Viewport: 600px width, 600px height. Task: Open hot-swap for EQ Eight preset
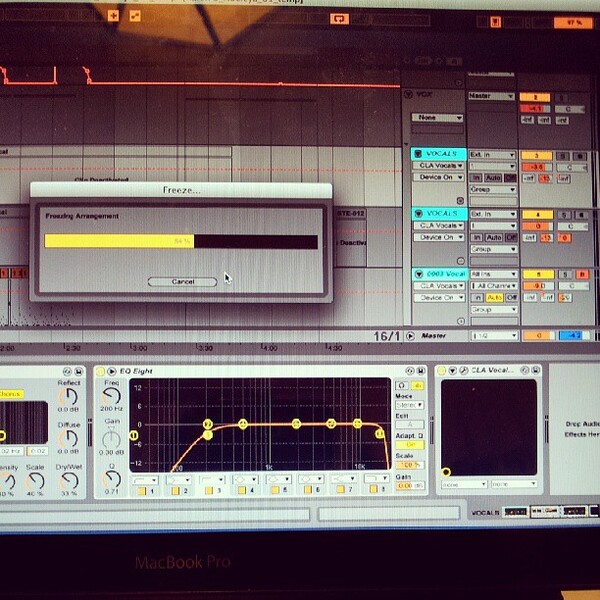tap(410, 371)
